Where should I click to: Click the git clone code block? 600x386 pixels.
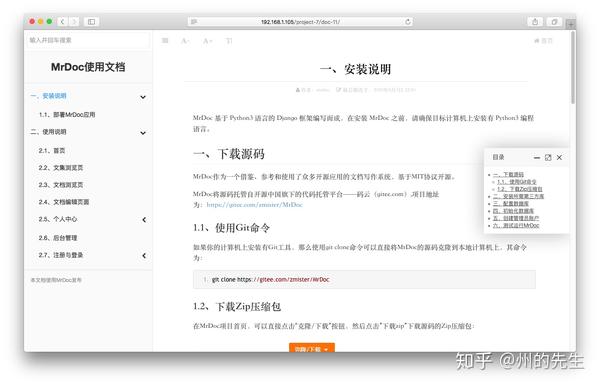coord(364,280)
